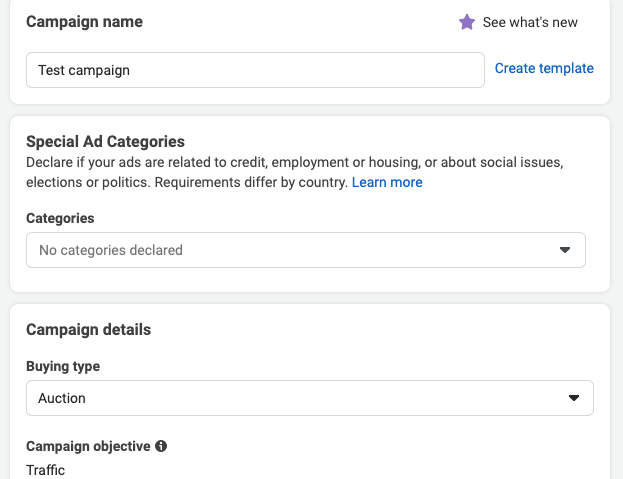Viewport: 623px width, 479px height.
Task: Click the Buying type dropdown arrow
Action: pyautogui.click(x=573, y=398)
